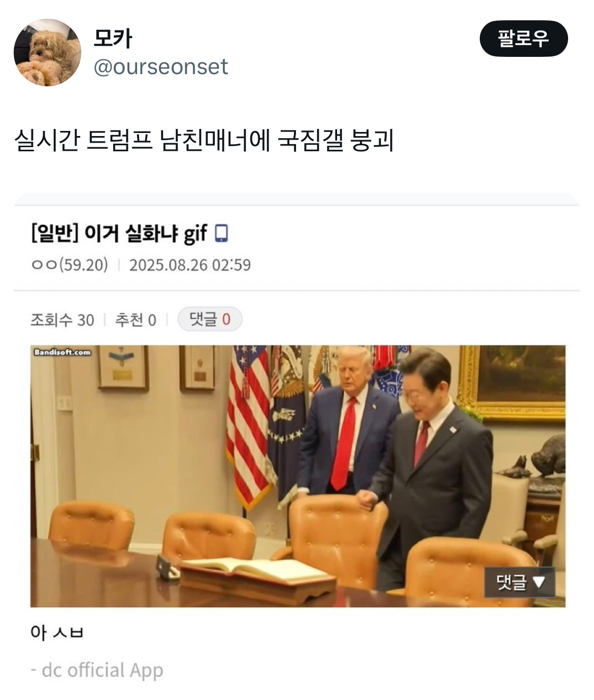Image resolution: width=594 pixels, height=700 pixels.
Task: Click the 추천 0 recommendation count
Action: pyautogui.click(x=136, y=320)
